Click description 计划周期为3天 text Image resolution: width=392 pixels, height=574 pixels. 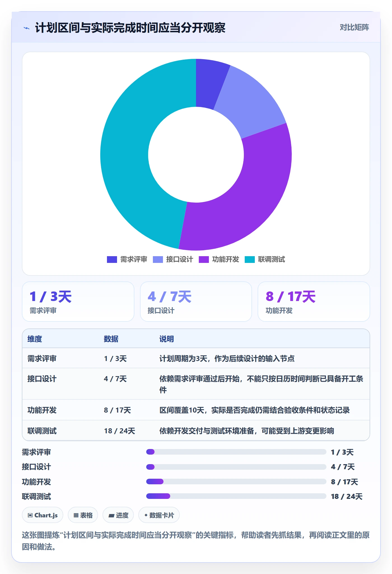[x=227, y=358]
